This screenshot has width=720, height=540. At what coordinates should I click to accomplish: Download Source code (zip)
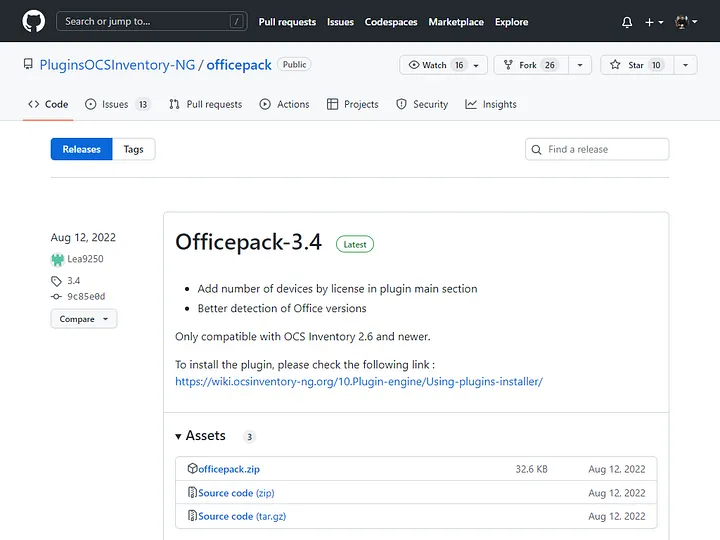click(x=236, y=493)
